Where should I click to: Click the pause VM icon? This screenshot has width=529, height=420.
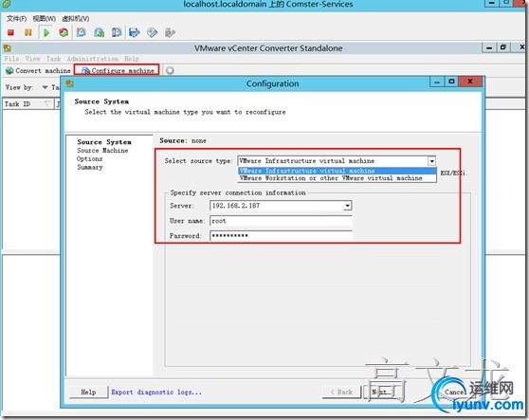28,33
